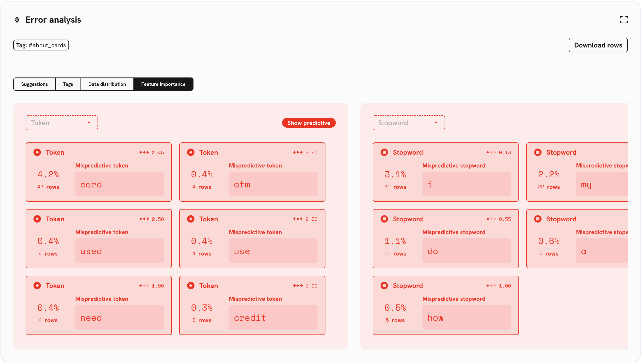Image resolution: width=642 pixels, height=364 pixels.
Task: Switch to the Suggestions tab
Action: coord(34,84)
